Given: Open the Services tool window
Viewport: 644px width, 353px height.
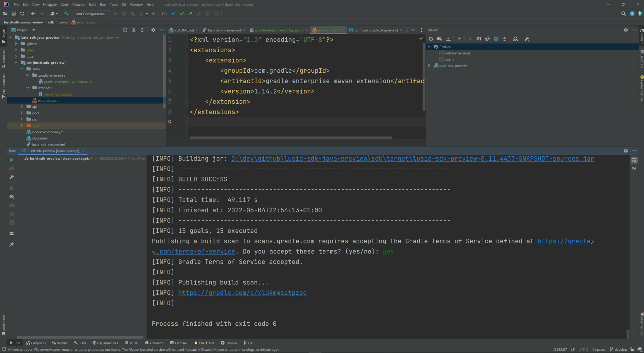Looking at the screenshot, I should pyautogui.click(x=229, y=343).
